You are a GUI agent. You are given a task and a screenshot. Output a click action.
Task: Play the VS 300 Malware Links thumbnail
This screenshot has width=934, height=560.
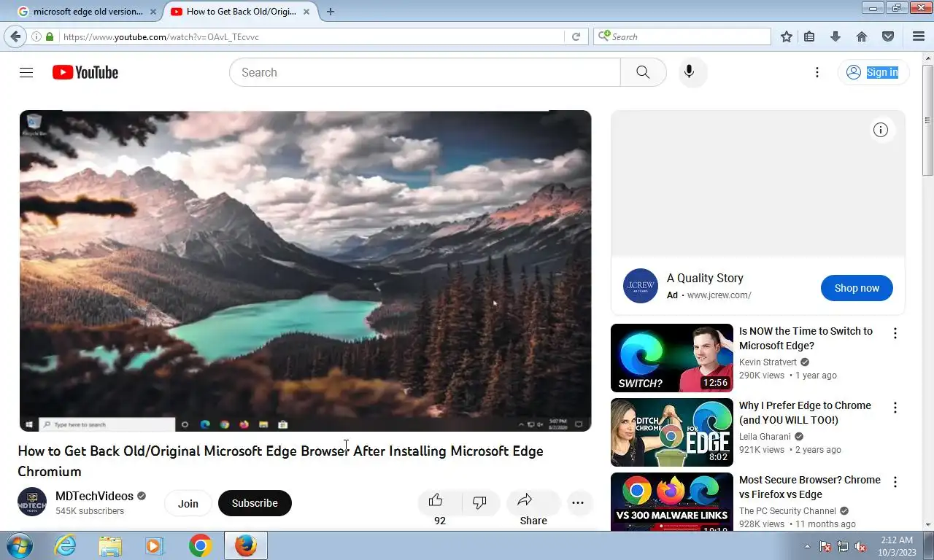point(671,502)
